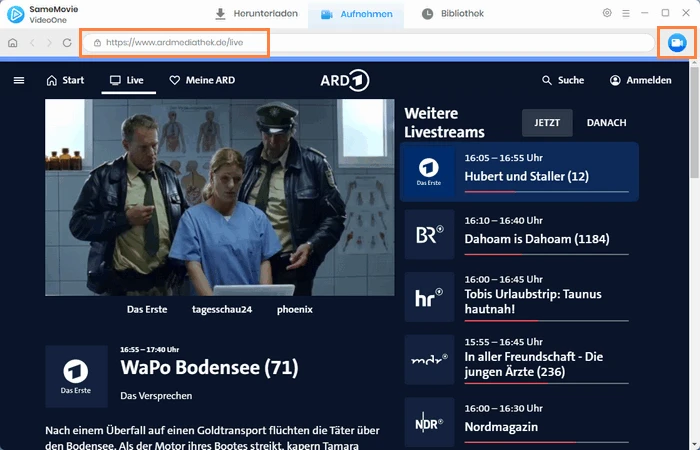
Task: Switch stream to Das Erste
Action: click(147, 309)
